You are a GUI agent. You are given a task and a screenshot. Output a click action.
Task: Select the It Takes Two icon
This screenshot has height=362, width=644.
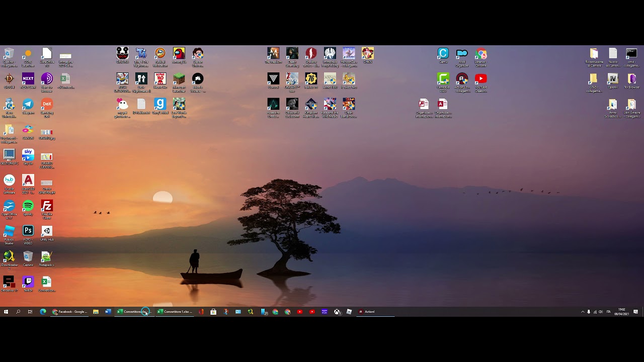349,81
